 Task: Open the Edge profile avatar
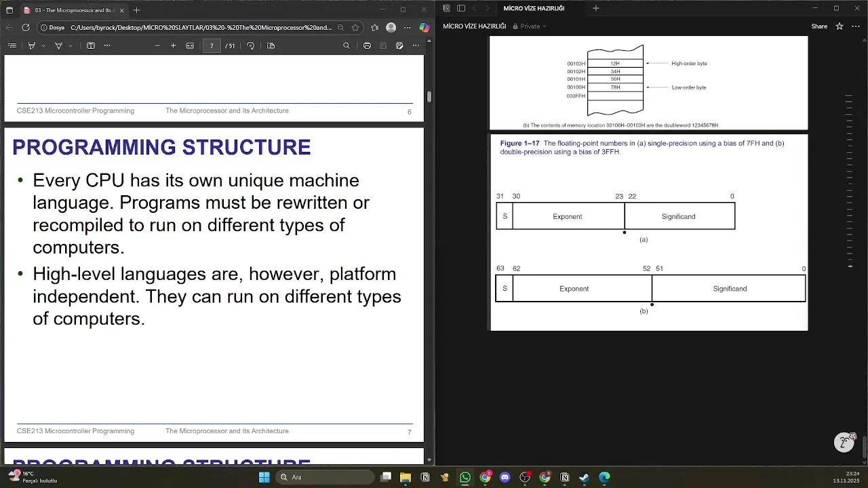[x=391, y=28]
